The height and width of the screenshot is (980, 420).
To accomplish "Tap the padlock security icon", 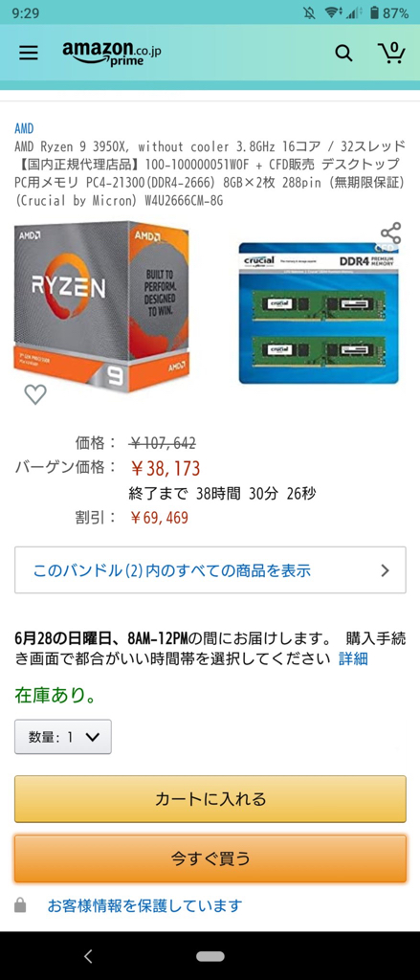I will click(x=21, y=905).
